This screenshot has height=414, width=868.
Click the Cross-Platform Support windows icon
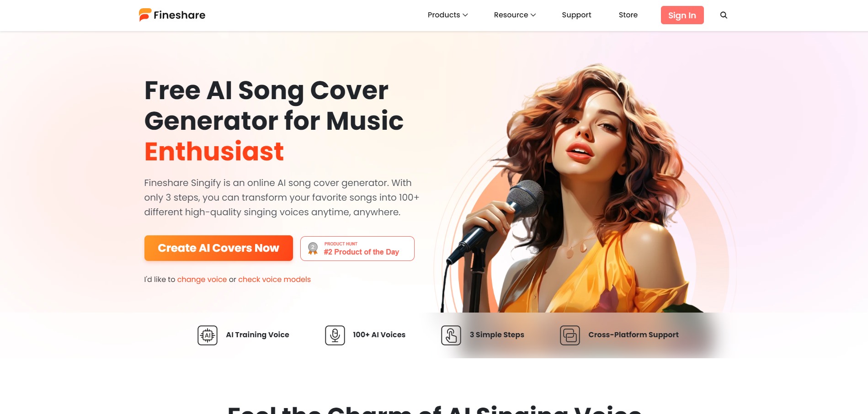570,335
